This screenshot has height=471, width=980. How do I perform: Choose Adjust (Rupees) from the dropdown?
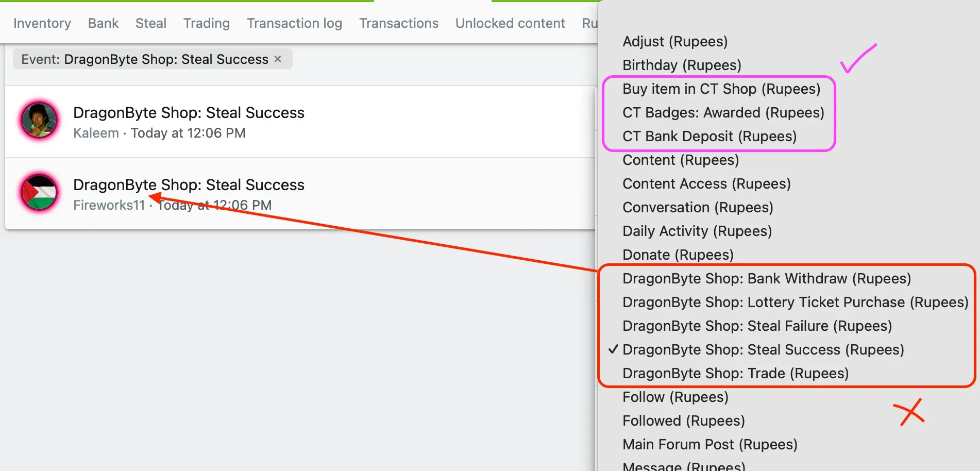click(675, 41)
